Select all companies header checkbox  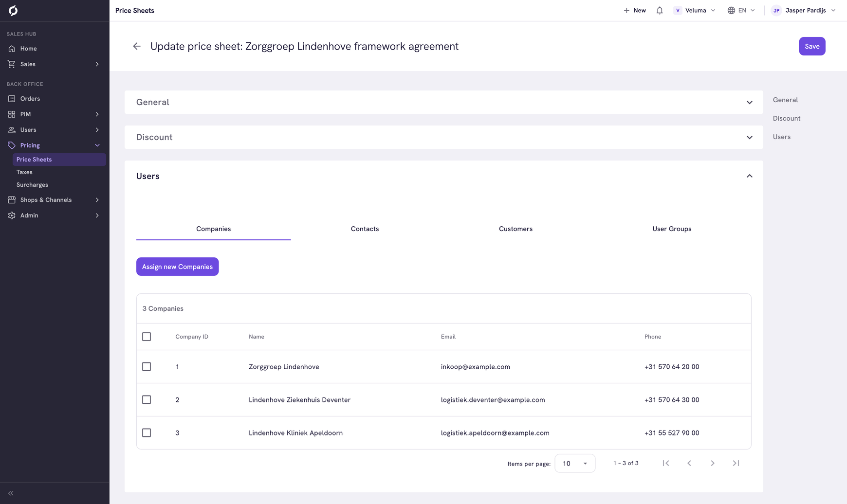click(147, 337)
